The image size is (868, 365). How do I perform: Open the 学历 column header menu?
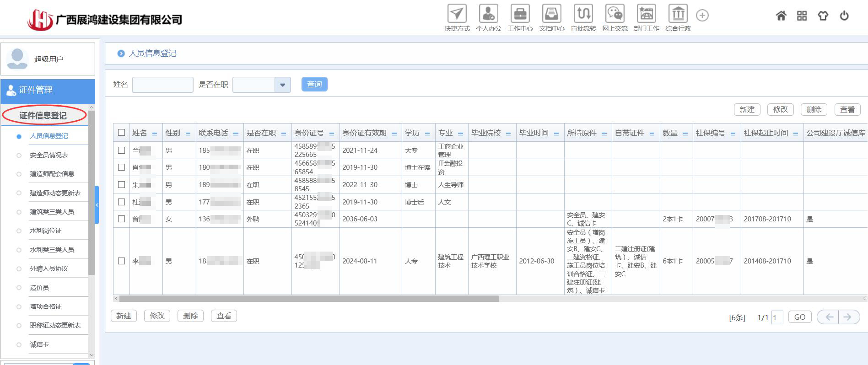click(427, 134)
